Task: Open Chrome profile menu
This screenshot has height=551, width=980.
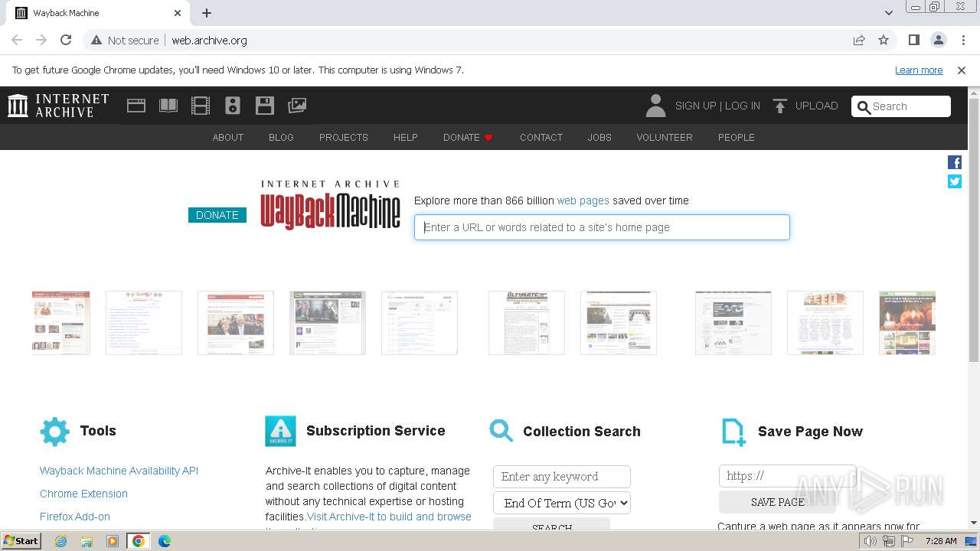Action: [939, 41]
